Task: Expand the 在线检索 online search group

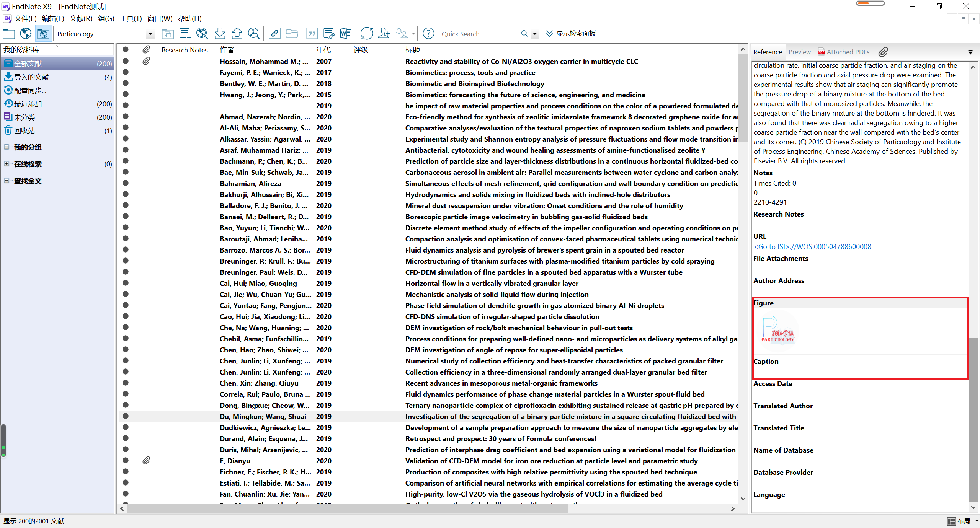Action: coord(7,164)
